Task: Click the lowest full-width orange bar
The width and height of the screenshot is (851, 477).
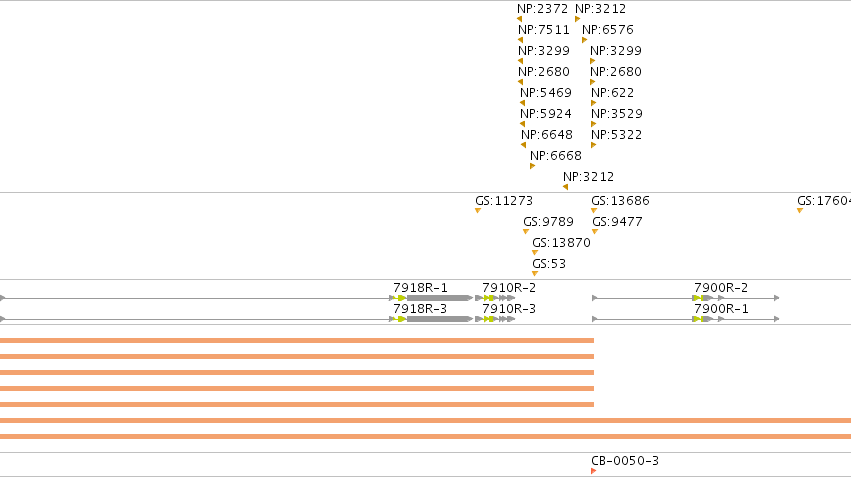Action: click(x=426, y=436)
